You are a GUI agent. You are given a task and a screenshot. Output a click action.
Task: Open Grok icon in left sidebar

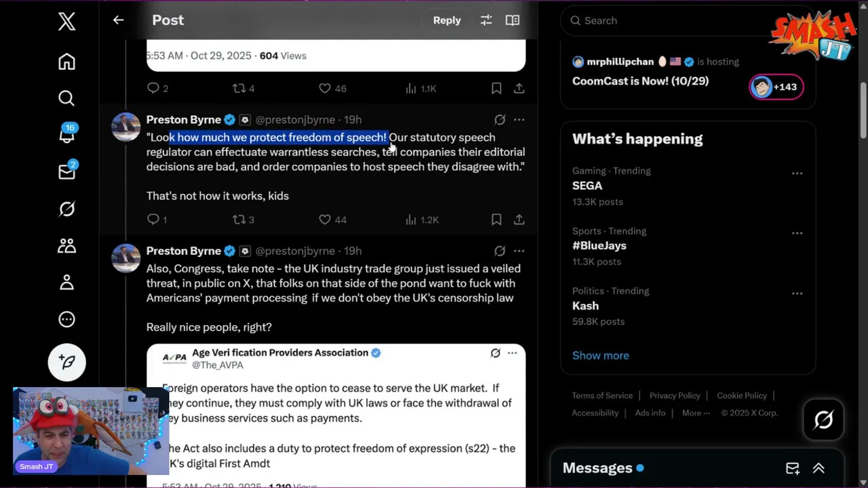(66, 209)
